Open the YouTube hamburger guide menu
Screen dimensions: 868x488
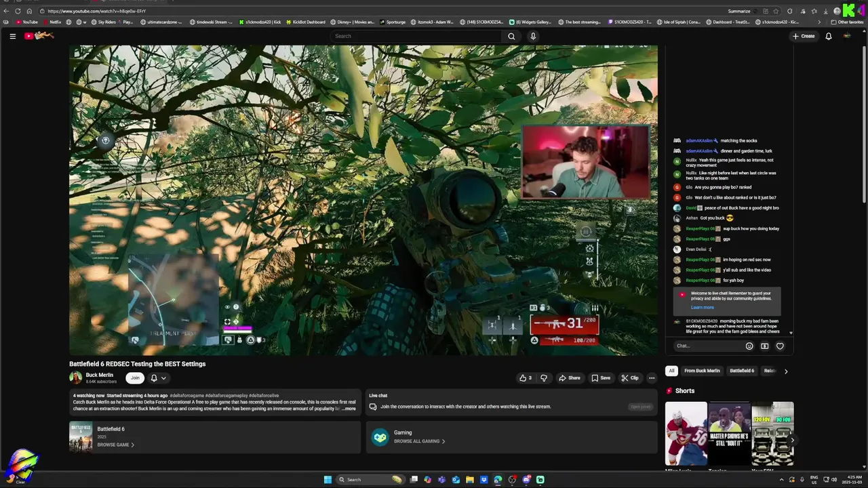(12, 36)
